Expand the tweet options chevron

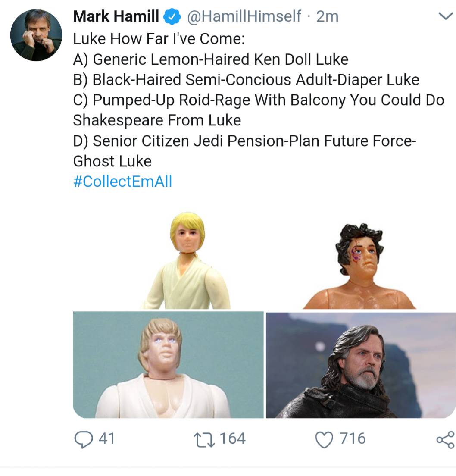[444, 17]
